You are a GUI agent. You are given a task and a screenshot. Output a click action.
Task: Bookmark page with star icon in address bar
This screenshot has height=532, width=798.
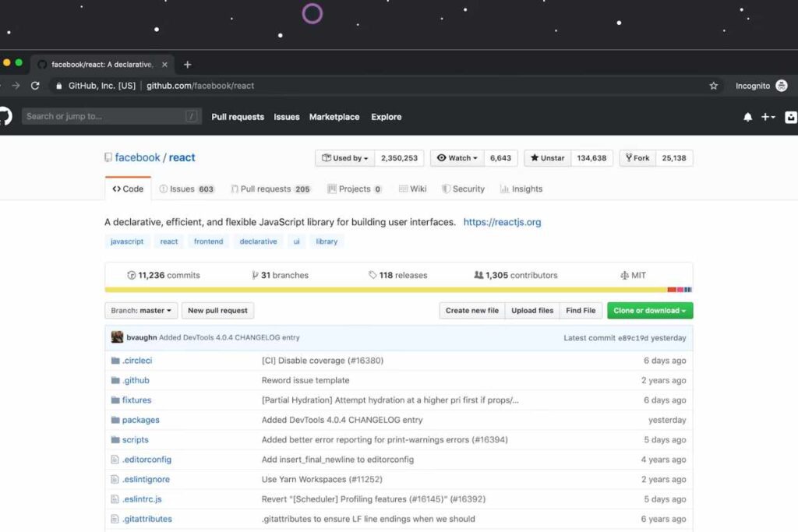[713, 86]
